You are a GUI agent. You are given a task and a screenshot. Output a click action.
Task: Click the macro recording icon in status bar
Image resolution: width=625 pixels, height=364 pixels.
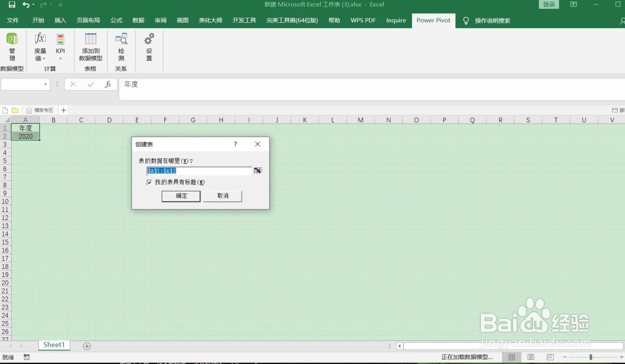[27, 357]
